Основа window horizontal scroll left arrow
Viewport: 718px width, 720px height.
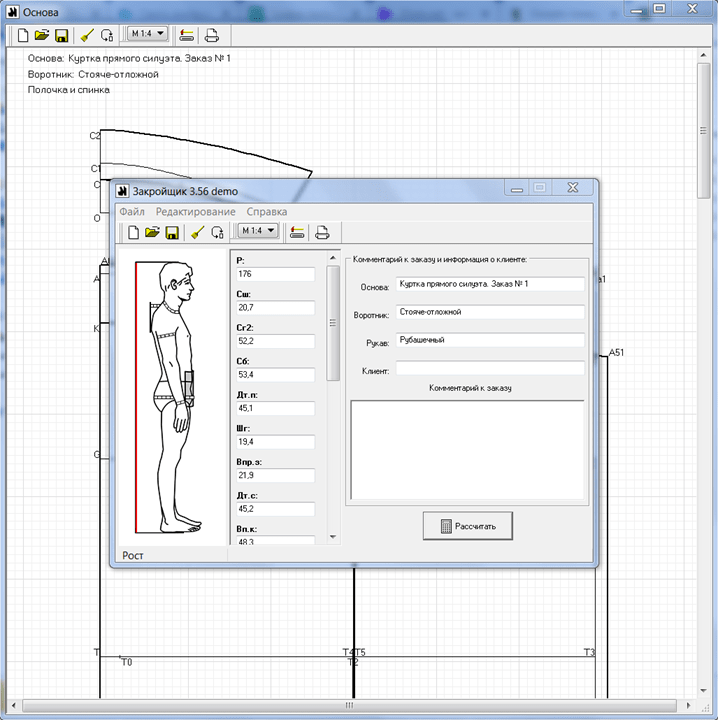[x=14, y=705]
